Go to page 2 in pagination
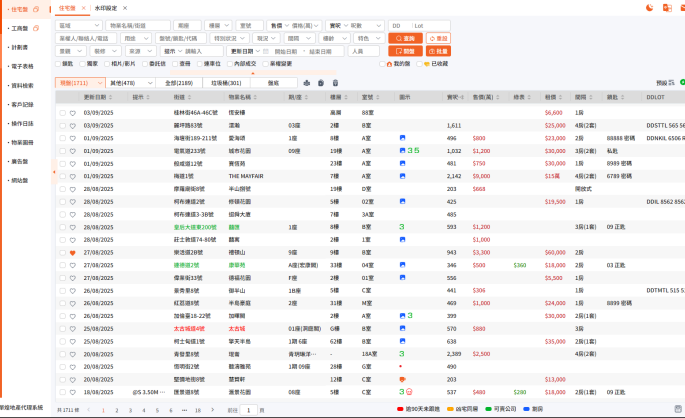685x418 pixels. 117,410
